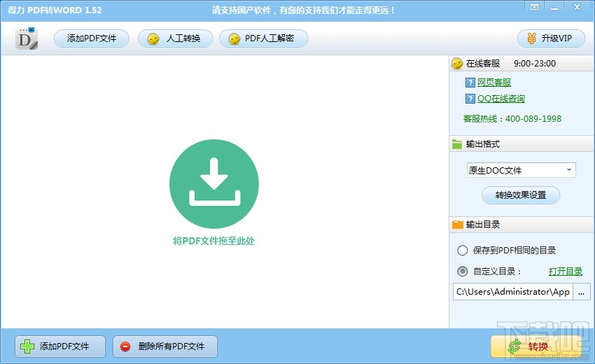Open 升级VIP upgrade button
This screenshot has height=364, width=595.
tap(551, 38)
